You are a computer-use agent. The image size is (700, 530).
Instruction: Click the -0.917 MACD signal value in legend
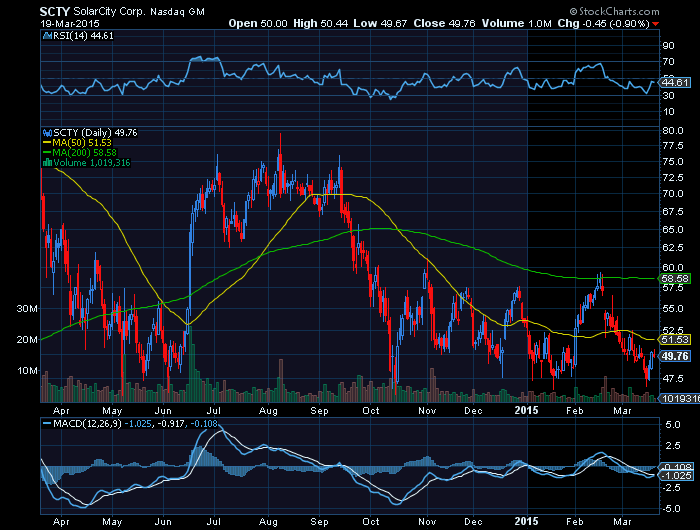[172, 423]
